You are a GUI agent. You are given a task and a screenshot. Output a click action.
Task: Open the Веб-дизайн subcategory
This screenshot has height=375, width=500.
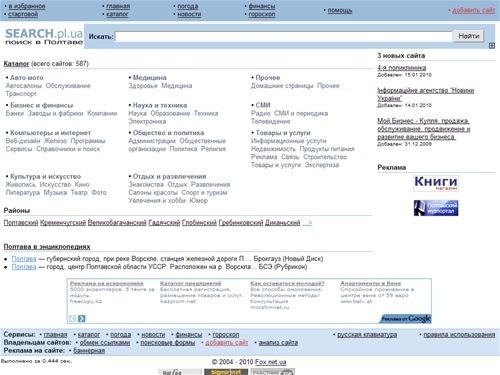tap(23, 141)
